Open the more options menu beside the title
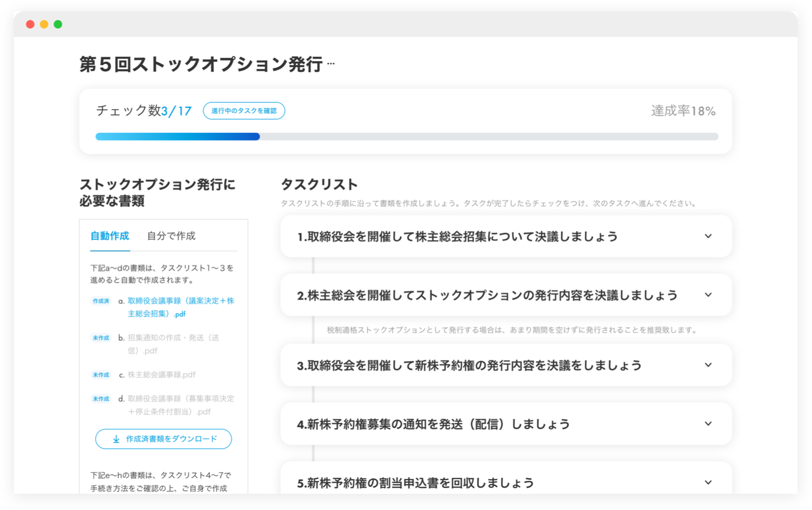This screenshot has height=510, width=812. 331,64
